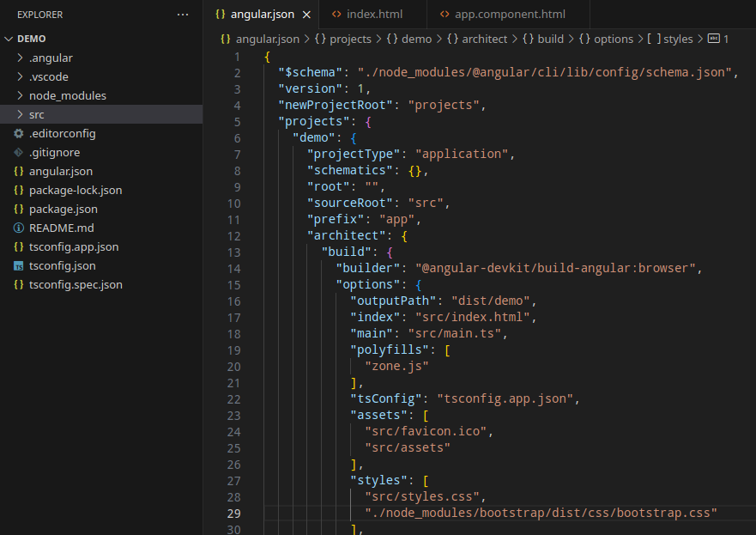Click the "@angular-devkit/build-angular:browser" value

click(555, 268)
